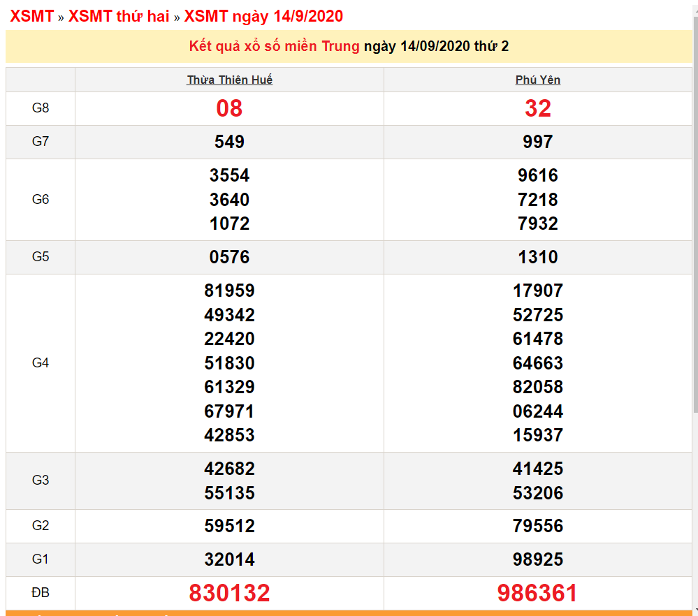Click the G7 number 549

point(229,142)
